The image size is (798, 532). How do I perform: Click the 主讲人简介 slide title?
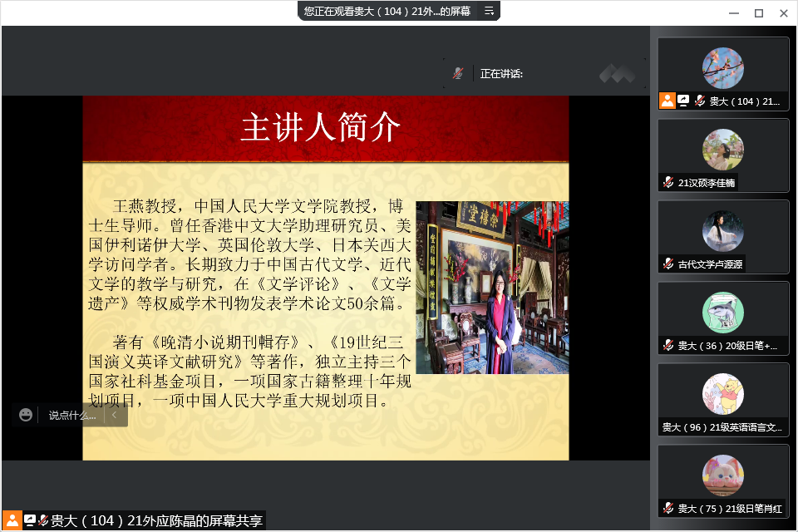321,127
